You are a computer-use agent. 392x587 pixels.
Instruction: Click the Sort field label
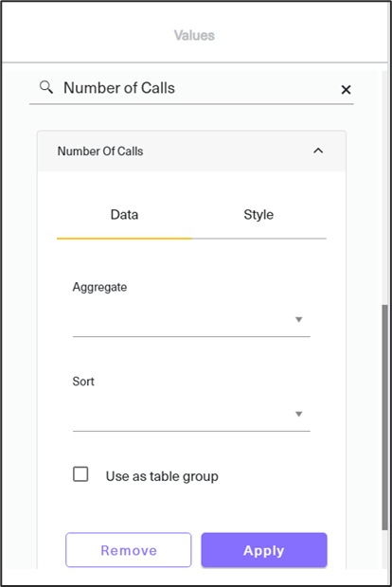tap(83, 382)
